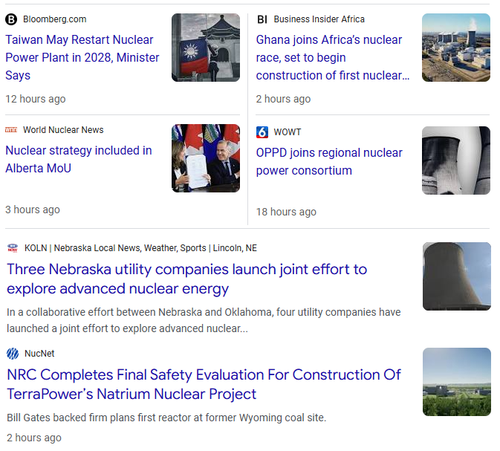
Task: Click the NucNet source name text
Action: tap(39, 354)
